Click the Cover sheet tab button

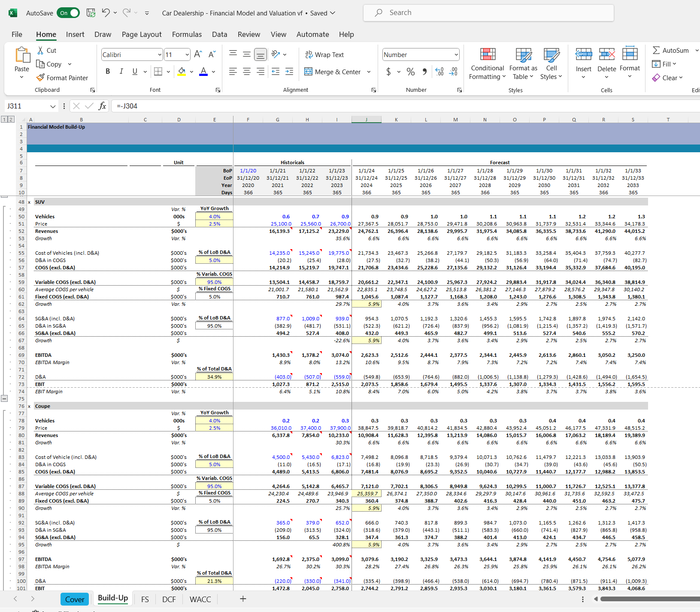click(x=75, y=599)
